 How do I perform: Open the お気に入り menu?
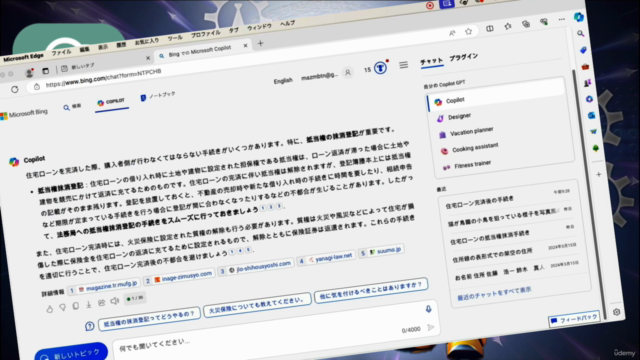[147, 42]
